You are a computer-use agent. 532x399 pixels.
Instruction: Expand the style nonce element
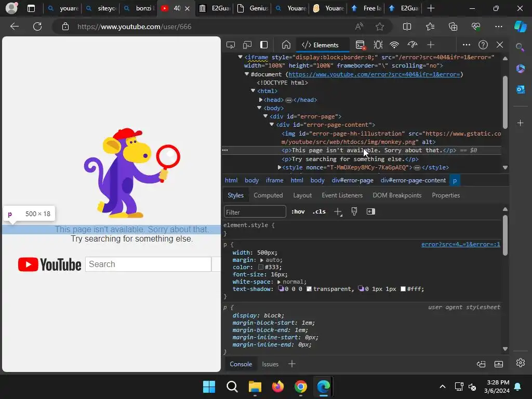click(x=279, y=167)
